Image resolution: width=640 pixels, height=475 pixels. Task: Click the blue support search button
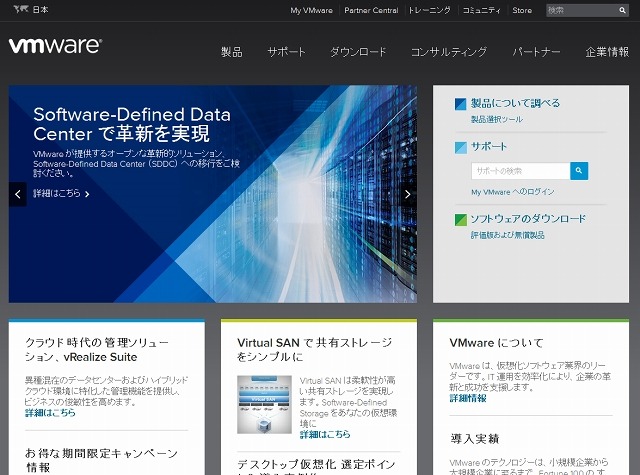coord(579,171)
